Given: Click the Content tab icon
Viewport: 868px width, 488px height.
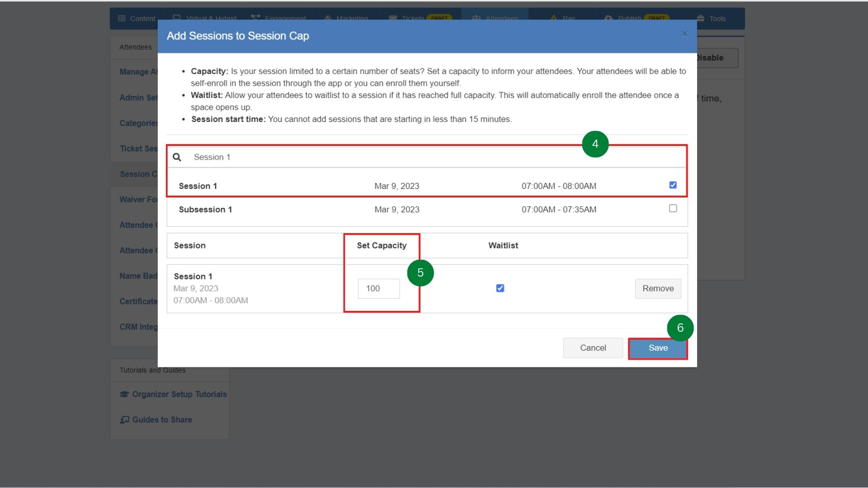Looking at the screenshot, I should [122, 19].
